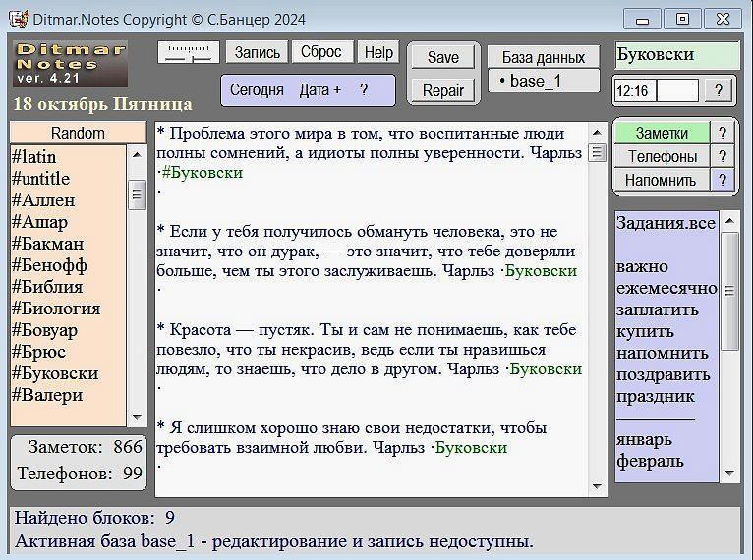753x560 pixels.
Task: Click the ? in the Сегодня date panel
Action: point(364,90)
